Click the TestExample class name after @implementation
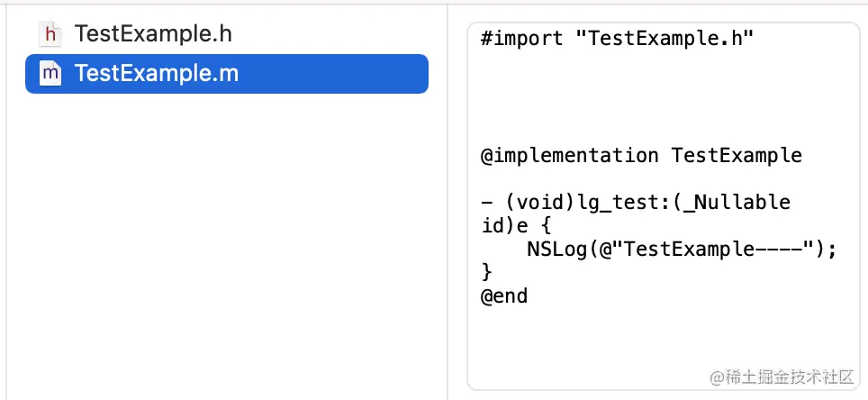 tap(736, 155)
